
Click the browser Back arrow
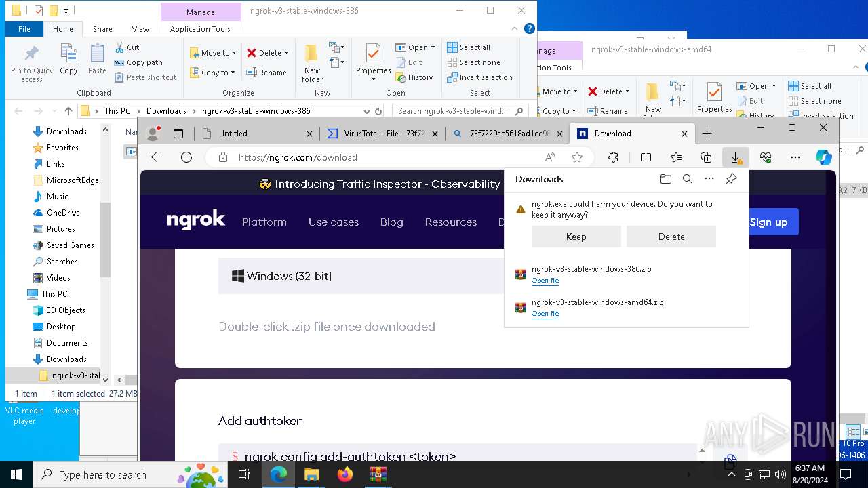pos(157,157)
